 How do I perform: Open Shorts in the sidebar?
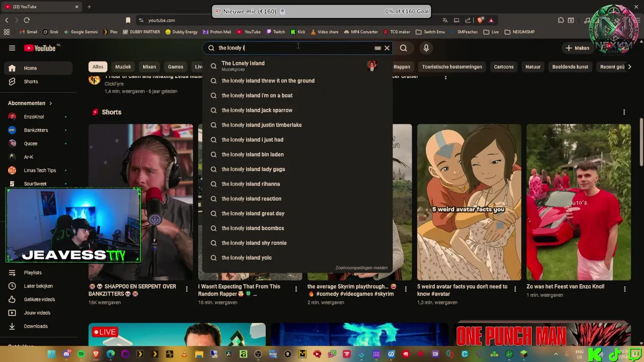click(39, 81)
